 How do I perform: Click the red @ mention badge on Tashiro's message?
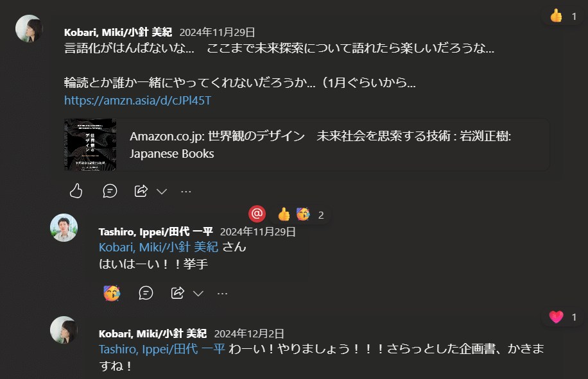pos(256,214)
